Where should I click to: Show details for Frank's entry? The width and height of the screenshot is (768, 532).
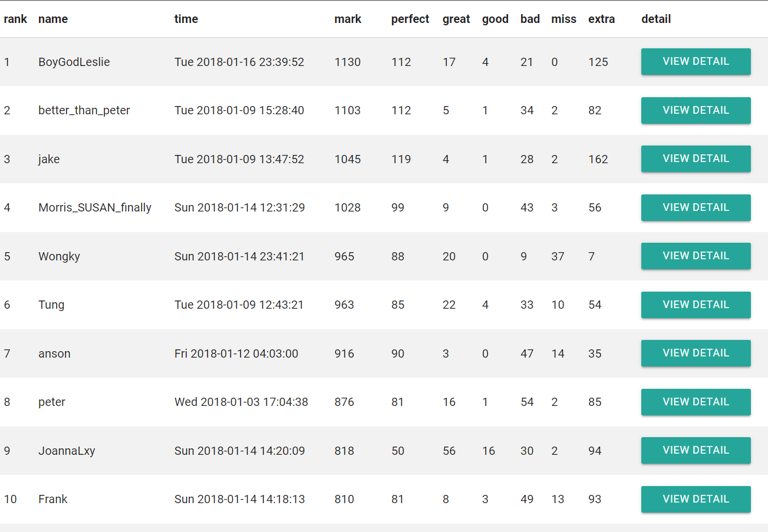(696, 499)
